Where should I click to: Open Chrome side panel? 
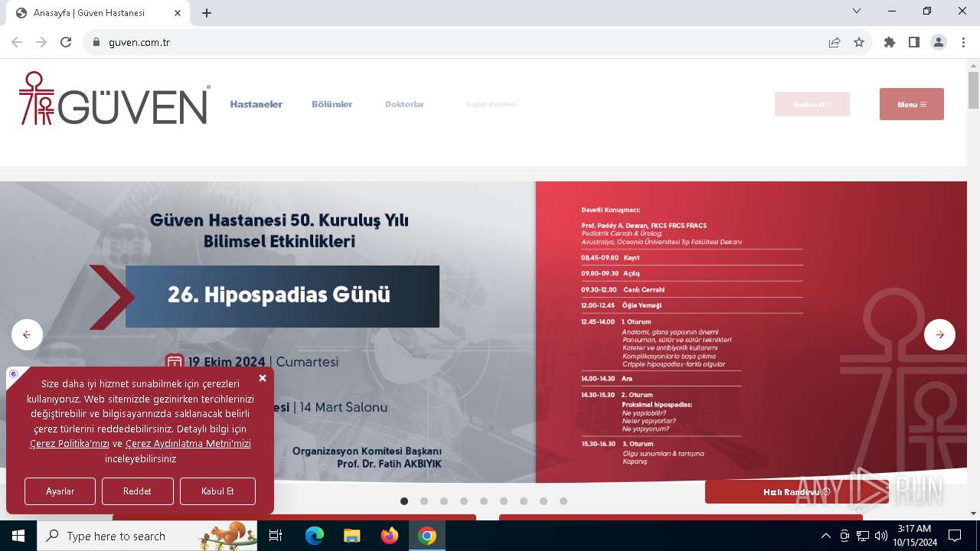coord(914,42)
